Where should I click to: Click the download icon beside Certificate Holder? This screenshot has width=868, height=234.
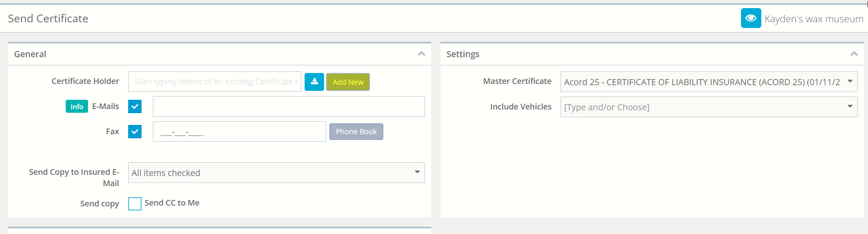click(314, 82)
